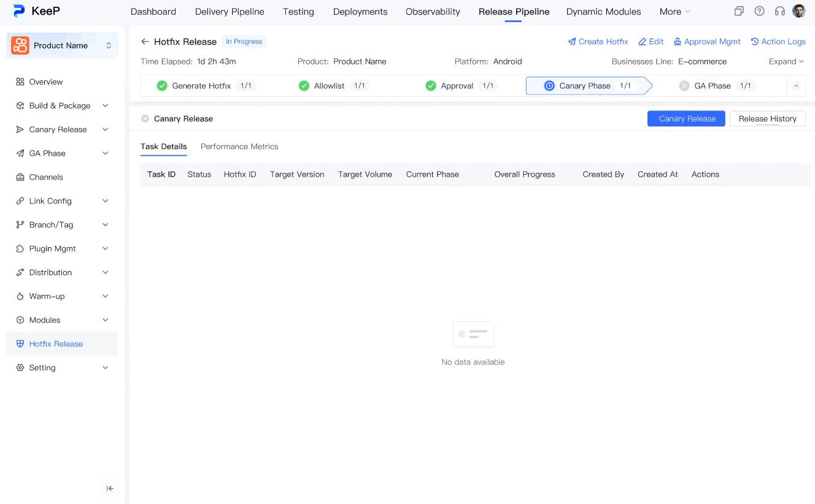
Task: Open the Release History button
Action: (768, 119)
